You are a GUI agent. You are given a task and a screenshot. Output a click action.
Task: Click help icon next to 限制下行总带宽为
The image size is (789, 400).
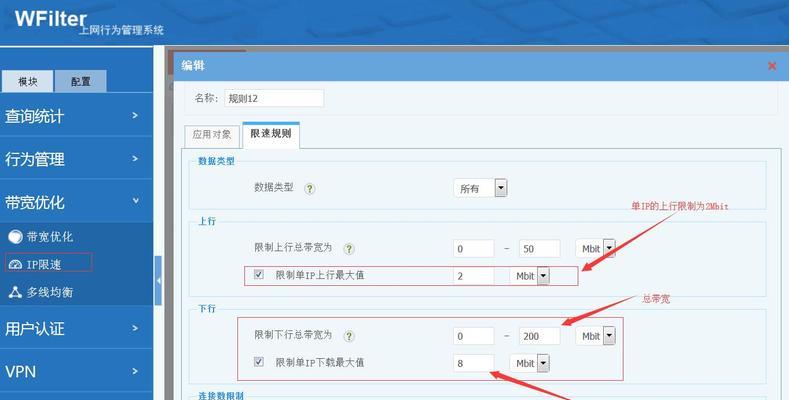coord(348,336)
